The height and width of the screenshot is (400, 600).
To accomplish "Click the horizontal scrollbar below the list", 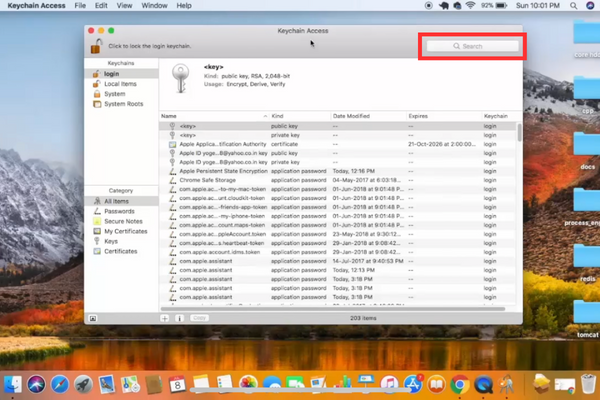I will tap(333, 309).
